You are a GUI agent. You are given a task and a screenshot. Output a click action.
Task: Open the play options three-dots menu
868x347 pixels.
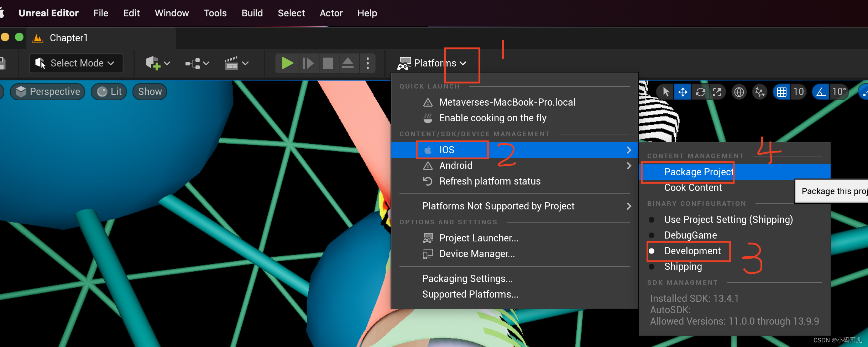pos(368,63)
